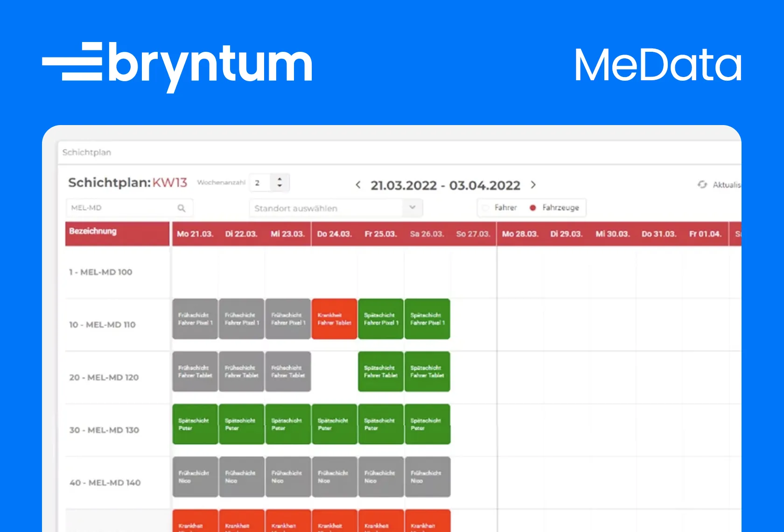
Task: Click the KW13 week label
Action: pyautogui.click(x=170, y=182)
